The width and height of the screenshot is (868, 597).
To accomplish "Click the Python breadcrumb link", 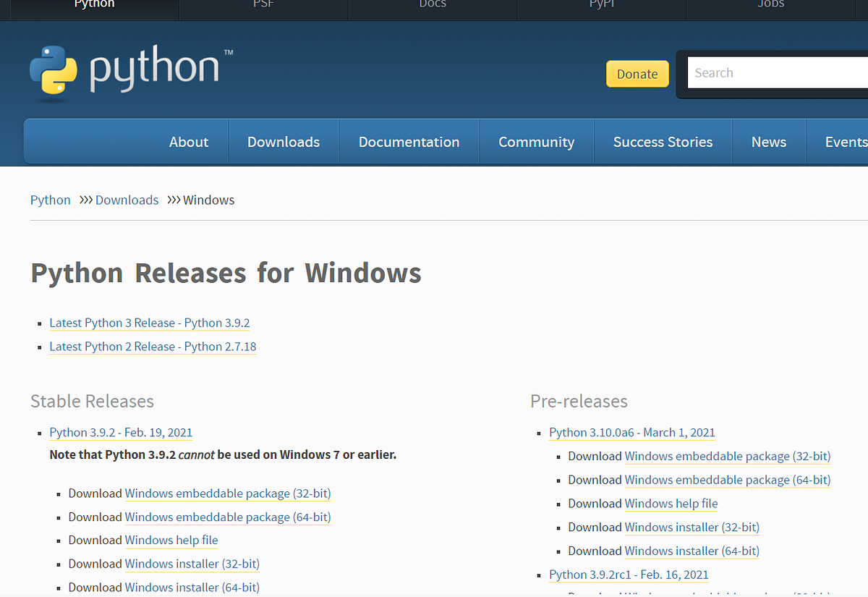I will coord(50,200).
